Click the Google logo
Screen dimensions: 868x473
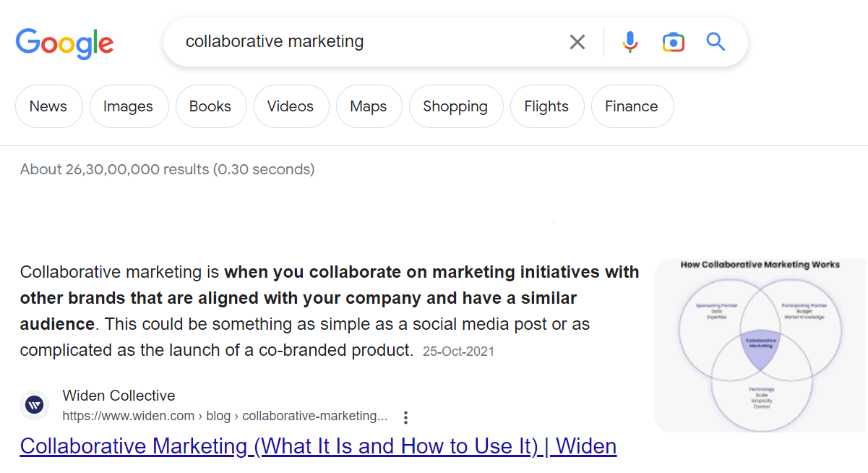(64, 43)
